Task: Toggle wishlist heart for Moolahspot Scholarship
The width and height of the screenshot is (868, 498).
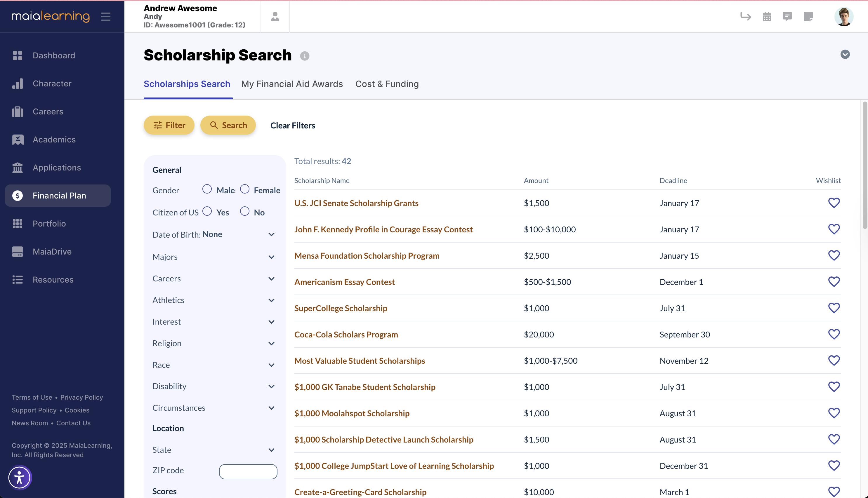Action: [x=834, y=413]
